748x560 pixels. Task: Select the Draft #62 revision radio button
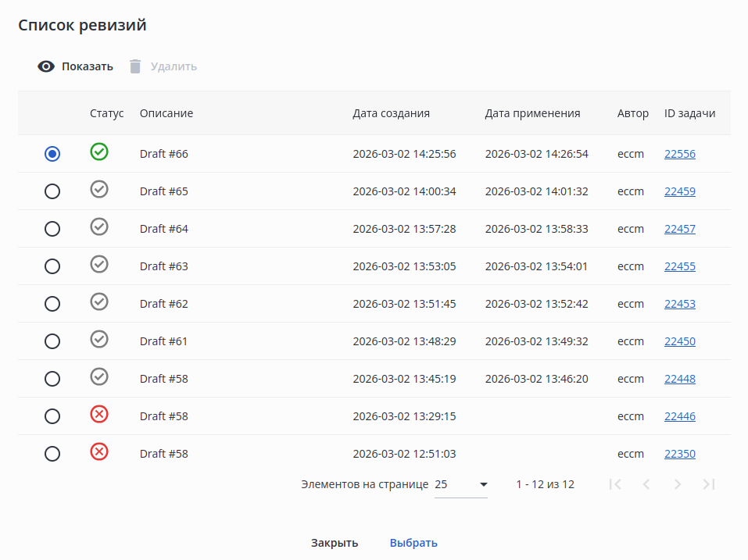52,304
